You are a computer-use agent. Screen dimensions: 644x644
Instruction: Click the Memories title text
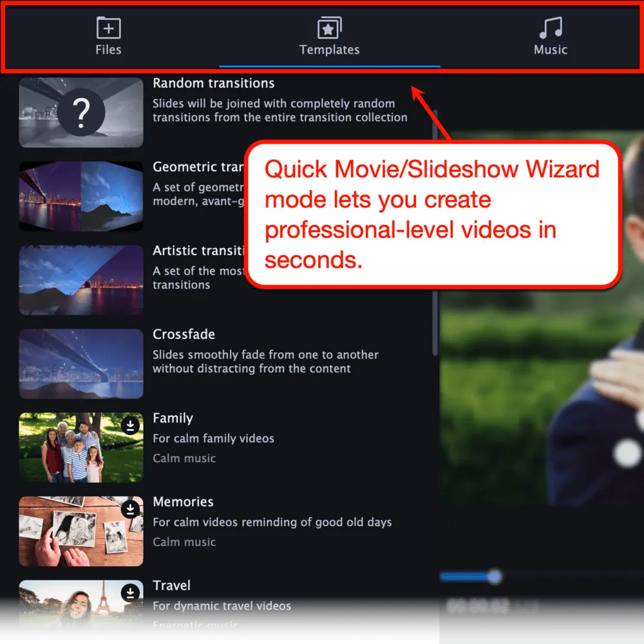[183, 502]
